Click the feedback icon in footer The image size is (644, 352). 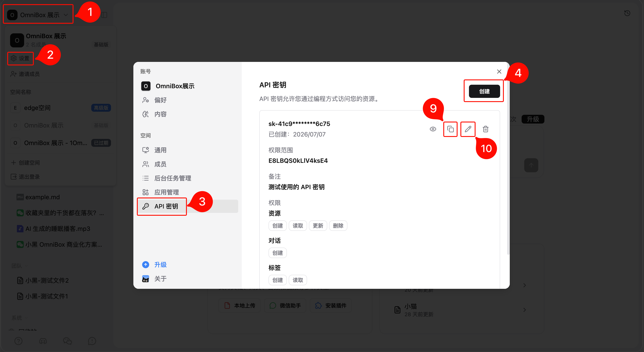coord(92,341)
